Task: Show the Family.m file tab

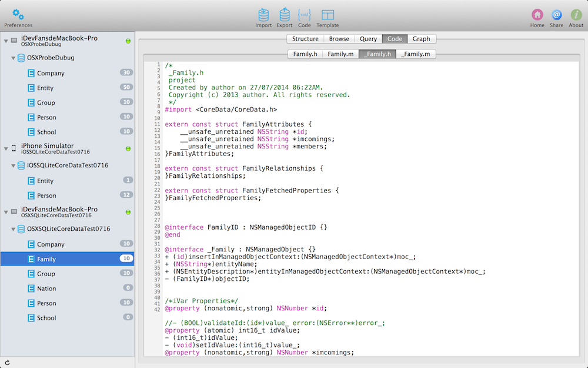Action: point(340,54)
